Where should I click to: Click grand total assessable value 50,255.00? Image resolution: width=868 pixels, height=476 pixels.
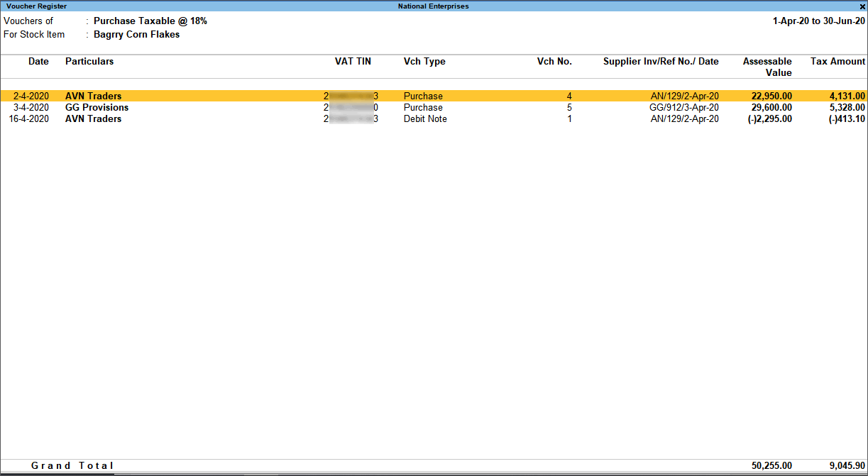click(771, 465)
